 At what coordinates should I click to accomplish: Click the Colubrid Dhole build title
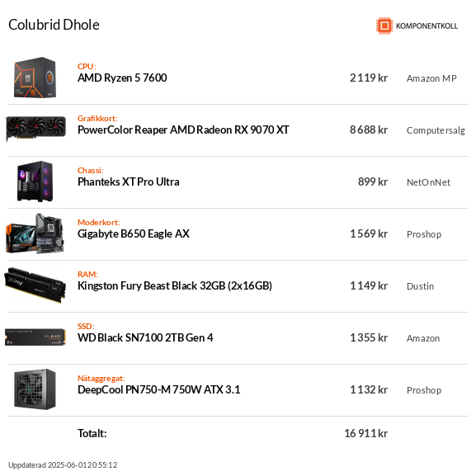[x=54, y=25]
